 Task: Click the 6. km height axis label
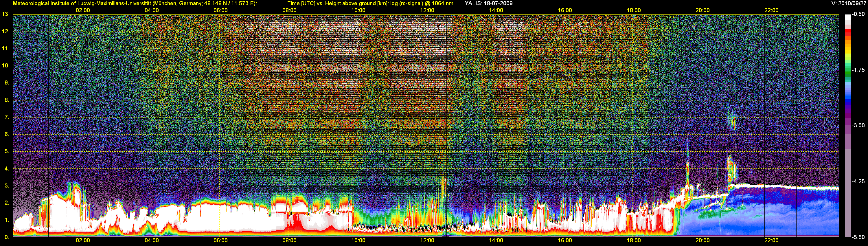(x=7, y=134)
